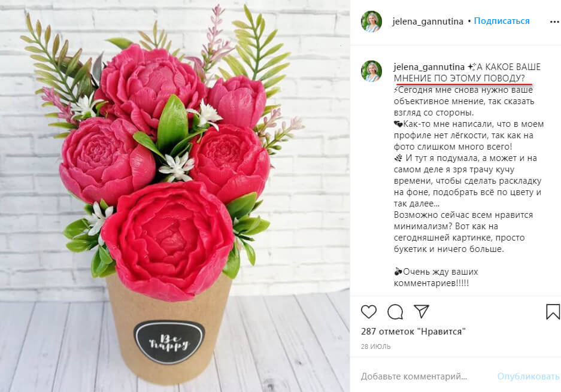Open the three-dot more options menu
This screenshot has width=561, height=392.
pos(554,22)
